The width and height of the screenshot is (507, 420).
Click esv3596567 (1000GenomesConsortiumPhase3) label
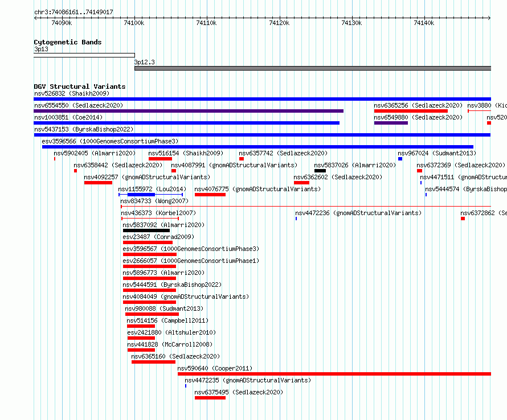191,249
